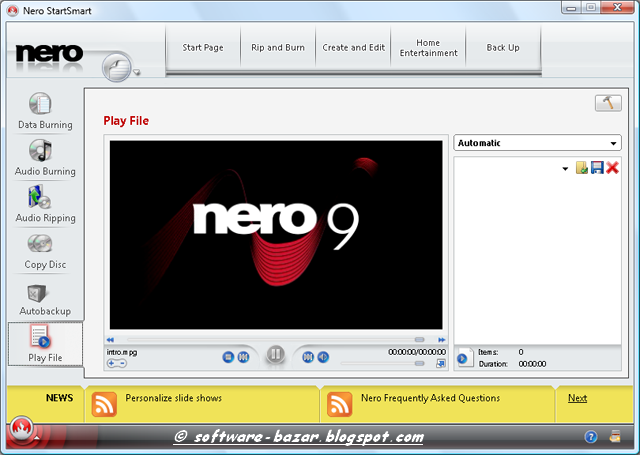
Task: Click the intro.mpg file name
Action: 122,352
